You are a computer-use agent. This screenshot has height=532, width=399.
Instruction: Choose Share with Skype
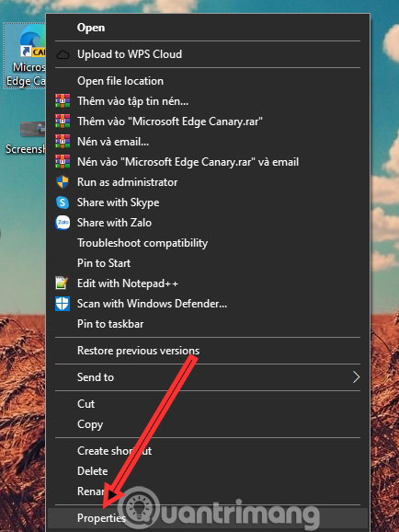[x=208, y=202]
